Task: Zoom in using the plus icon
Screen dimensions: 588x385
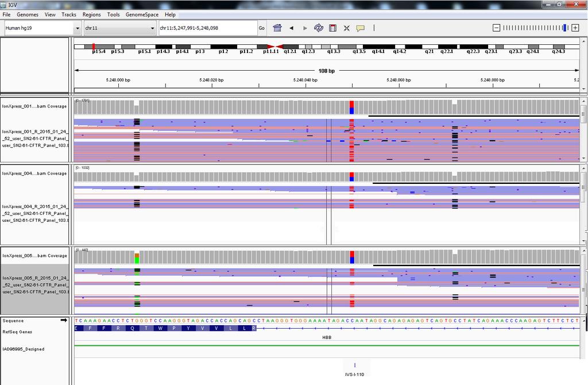Action: pos(575,28)
